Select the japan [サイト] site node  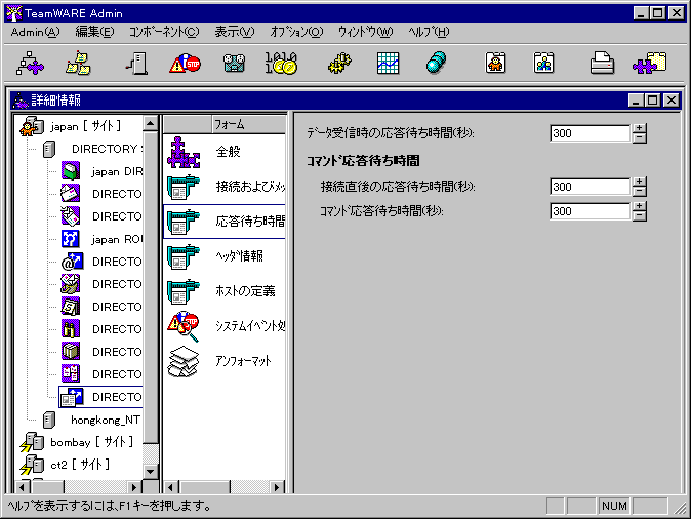(71, 126)
